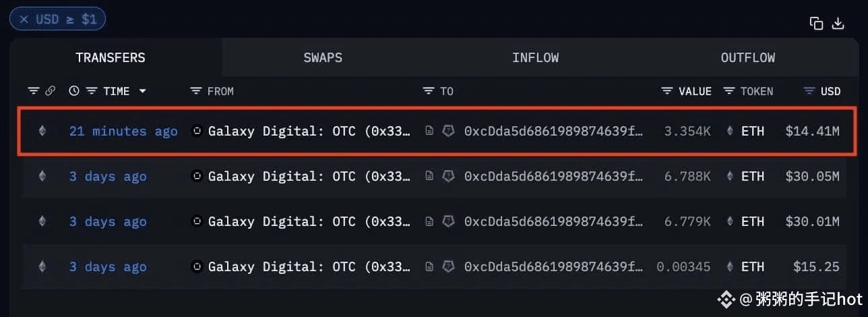Click the download icon at top right
Screen dimensions: 868x317
pyautogui.click(x=838, y=23)
